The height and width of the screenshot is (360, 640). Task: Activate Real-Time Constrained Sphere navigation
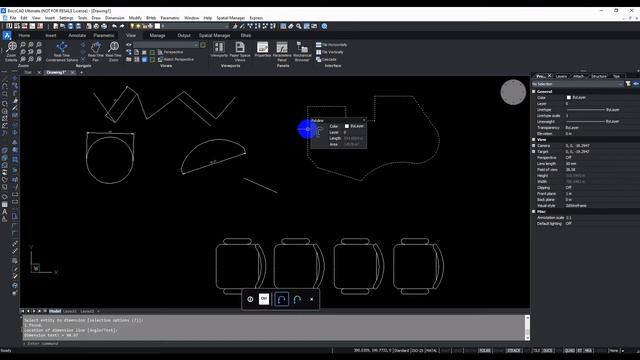62,51
